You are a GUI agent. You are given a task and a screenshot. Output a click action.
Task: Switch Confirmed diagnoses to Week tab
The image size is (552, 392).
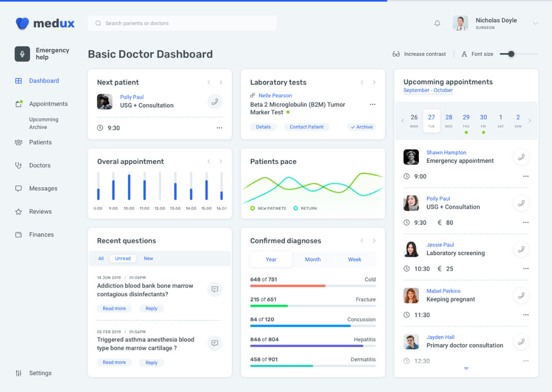[x=355, y=259]
